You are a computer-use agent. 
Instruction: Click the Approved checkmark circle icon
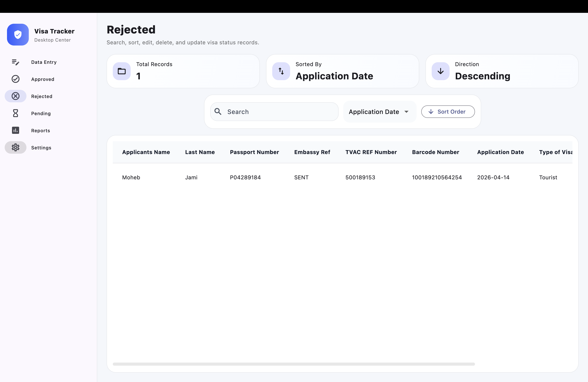pos(15,79)
